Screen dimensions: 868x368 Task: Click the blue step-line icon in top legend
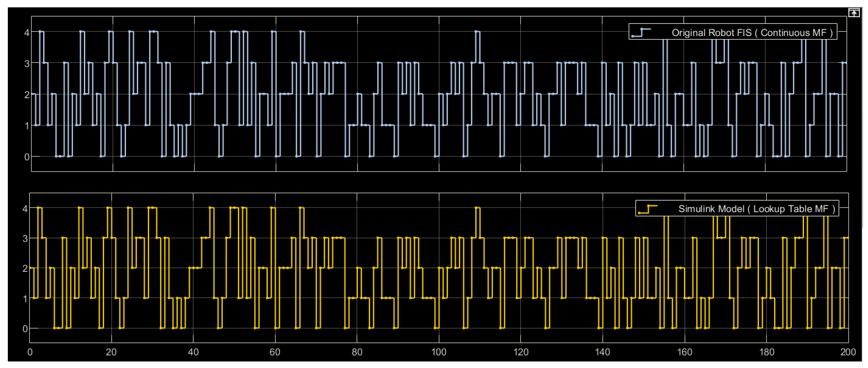click(641, 32)
